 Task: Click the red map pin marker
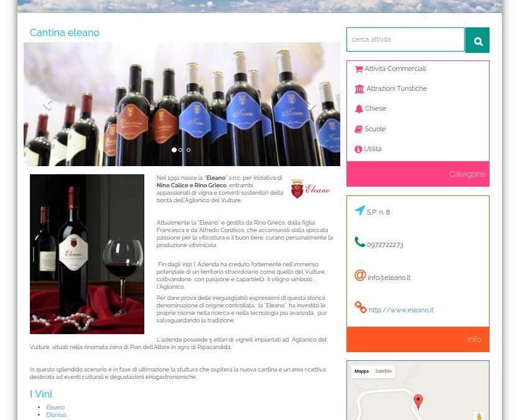[419, 401]
